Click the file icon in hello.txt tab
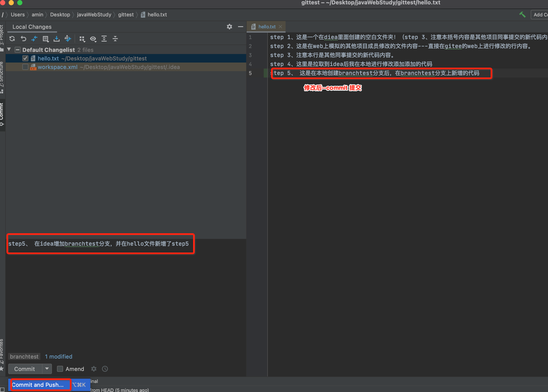The height and width of the screenshot is (392, 548). tap(253, 27)
